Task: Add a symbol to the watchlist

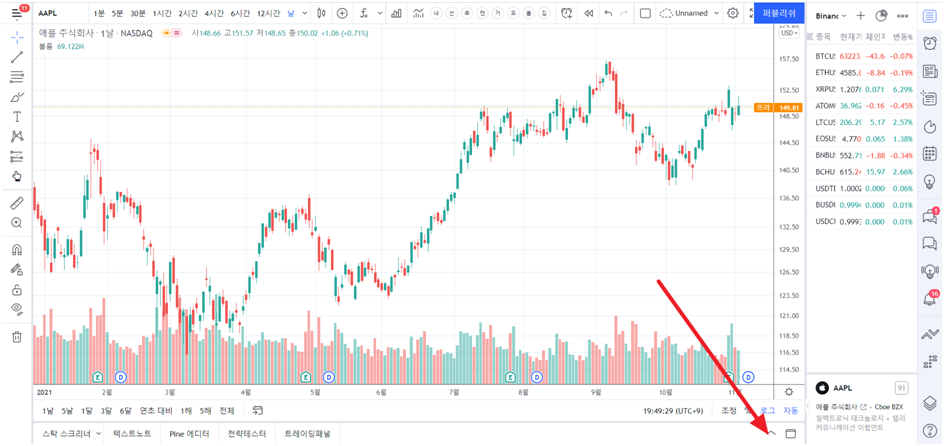Action: click(x=861, y=16)
